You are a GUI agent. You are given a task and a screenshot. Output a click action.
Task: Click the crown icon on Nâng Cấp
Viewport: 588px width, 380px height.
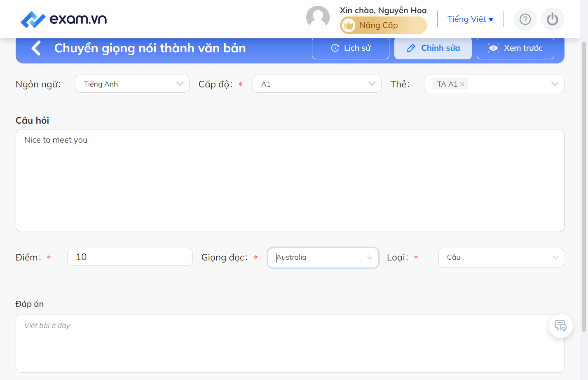point(349,26)
